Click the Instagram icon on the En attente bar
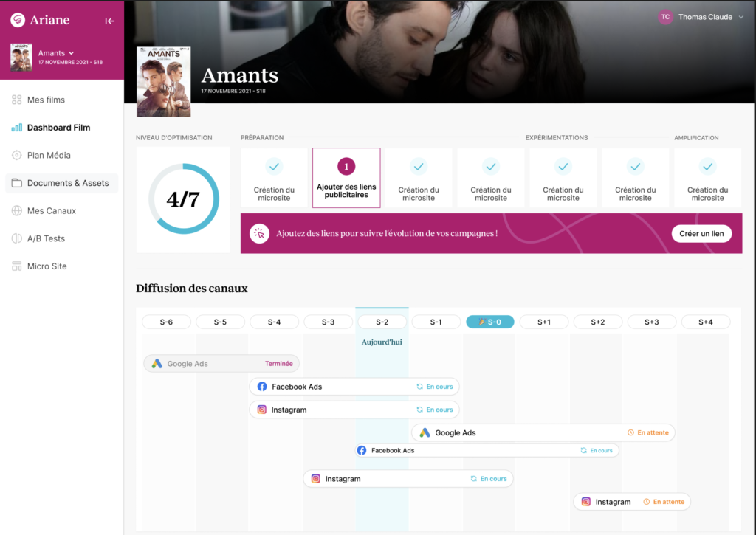 click(585, 502)
